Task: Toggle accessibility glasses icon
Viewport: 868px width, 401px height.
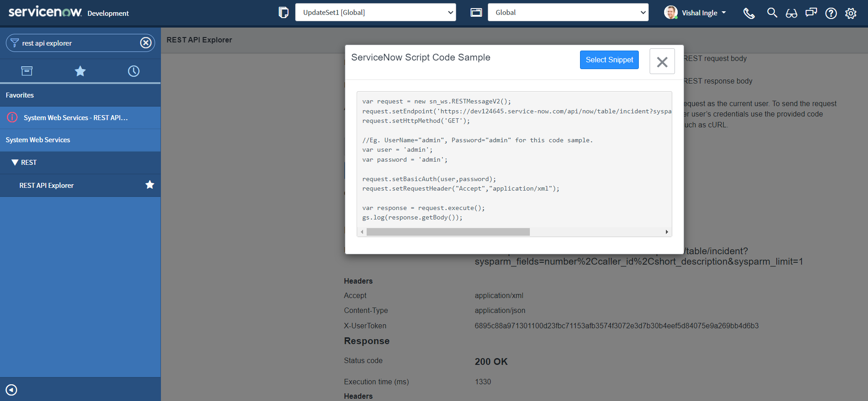Action: click(x=791, y=13)
